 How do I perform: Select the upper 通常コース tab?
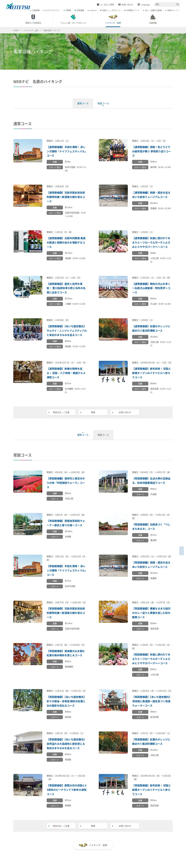(x=83, y=103)
